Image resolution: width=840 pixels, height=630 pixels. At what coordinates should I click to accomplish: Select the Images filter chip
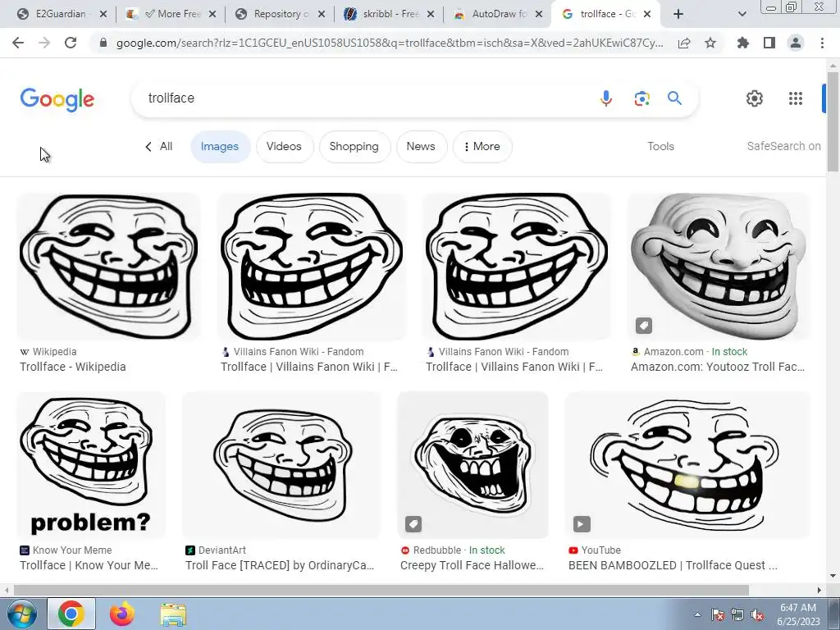tap(220, 146)
